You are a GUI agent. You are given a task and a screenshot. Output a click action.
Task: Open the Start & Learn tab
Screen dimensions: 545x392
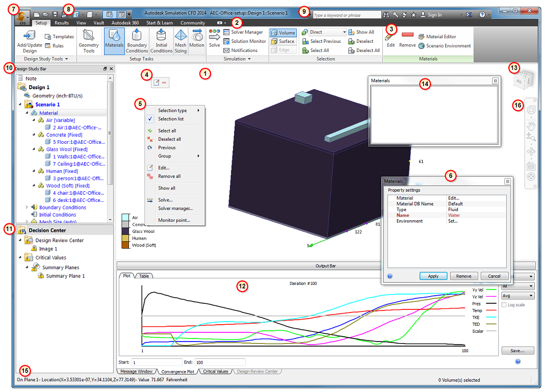(159, 23)
